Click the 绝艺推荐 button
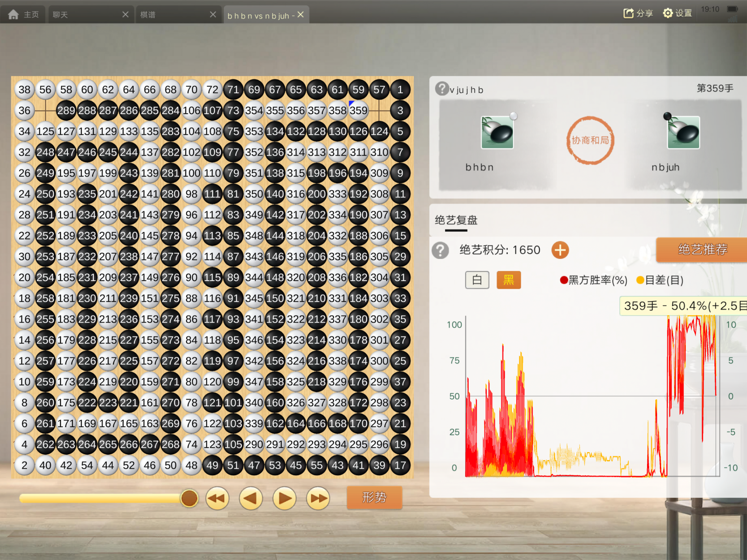This screenshot has height=560, width=747. [701, 249]
